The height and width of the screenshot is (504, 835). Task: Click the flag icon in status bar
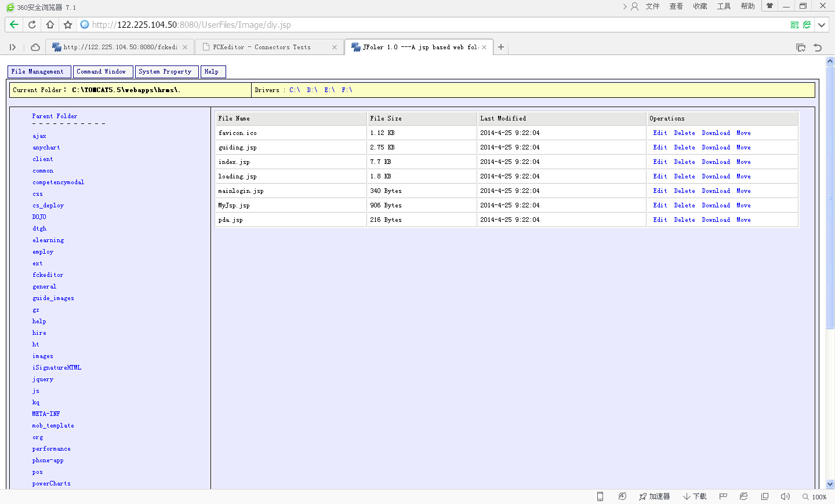point(723,496)
